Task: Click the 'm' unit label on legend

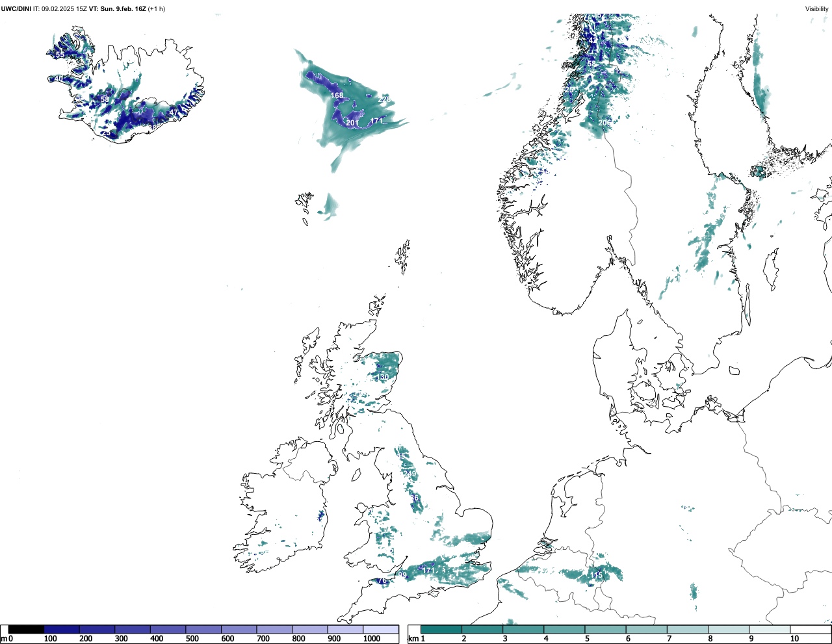Action: (x=3, y=639)
